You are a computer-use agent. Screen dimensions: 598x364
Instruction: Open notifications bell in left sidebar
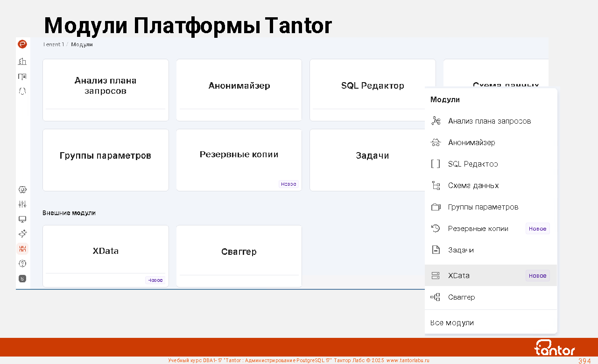[x=22, y=91]
